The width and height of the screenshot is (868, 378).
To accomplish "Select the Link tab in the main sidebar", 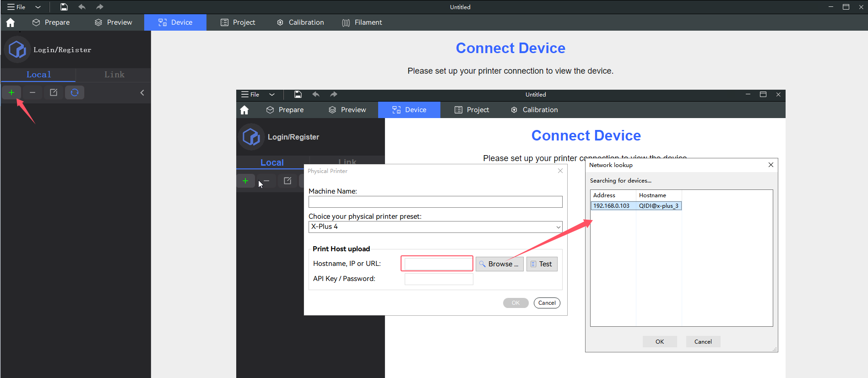I will tap(114, 75).
